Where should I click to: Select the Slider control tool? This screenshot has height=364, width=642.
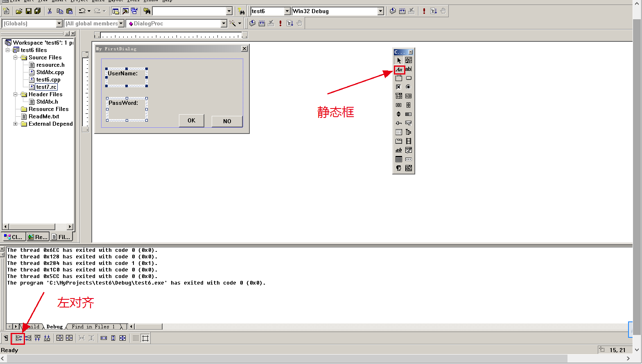click(x=399, y=123)
